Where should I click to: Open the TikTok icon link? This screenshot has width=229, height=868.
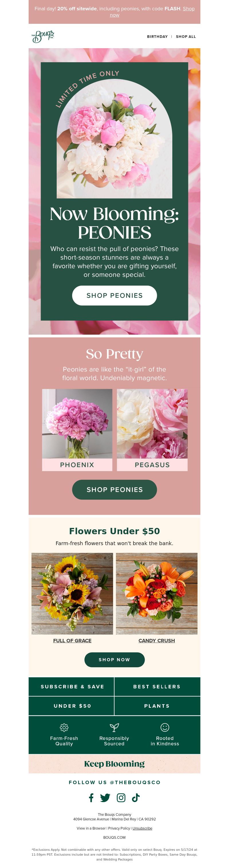(135, 797)
